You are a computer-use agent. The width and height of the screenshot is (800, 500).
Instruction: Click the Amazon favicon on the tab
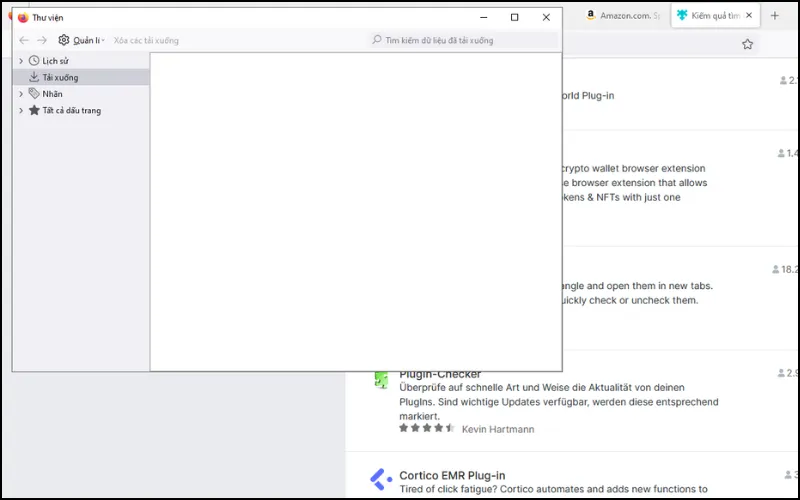[x=591, y=15]
